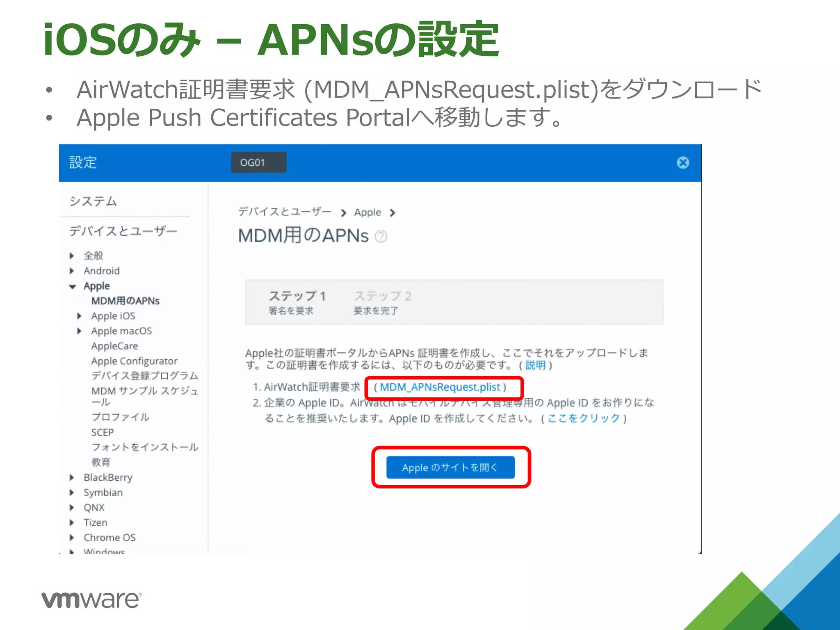Expand the BlackBerry tree node
Screen dimensions: 840x630
[x=72, y=477]
